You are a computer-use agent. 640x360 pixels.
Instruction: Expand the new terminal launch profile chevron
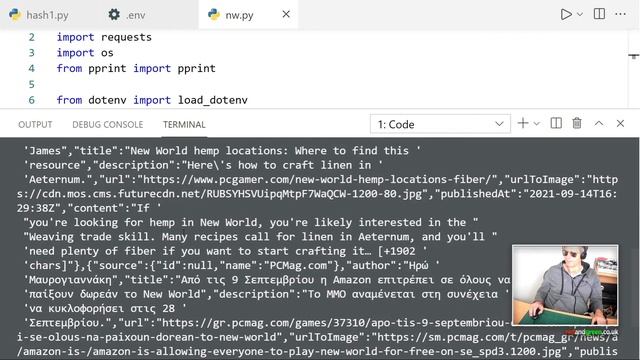point(537,124)
